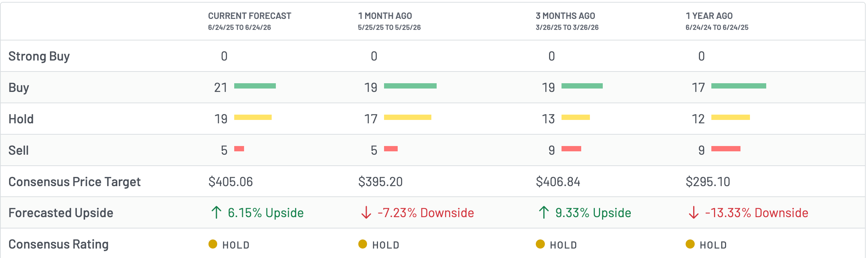
Task: Click the date range 5/25/25 TO 5/25/26
Action: pos(389,27)
